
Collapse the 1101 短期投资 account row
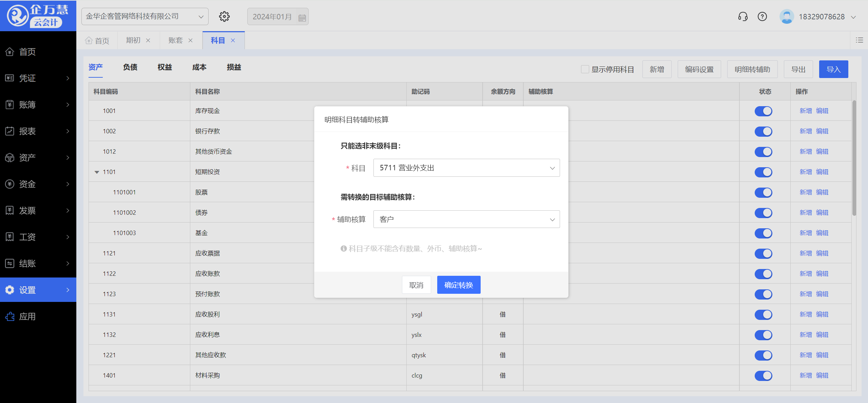(x=97, y=172)
